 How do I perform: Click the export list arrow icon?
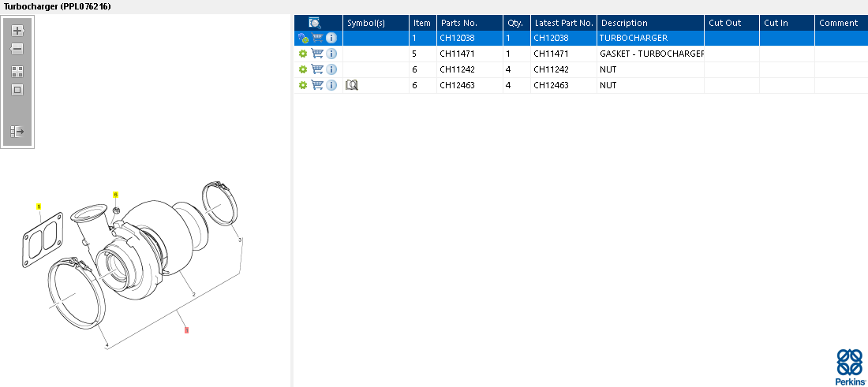tap(17, 132)
